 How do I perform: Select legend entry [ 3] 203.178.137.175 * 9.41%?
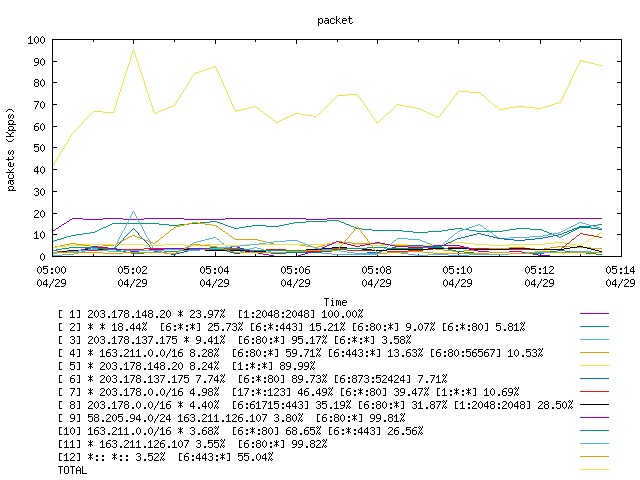coord(234,340)
